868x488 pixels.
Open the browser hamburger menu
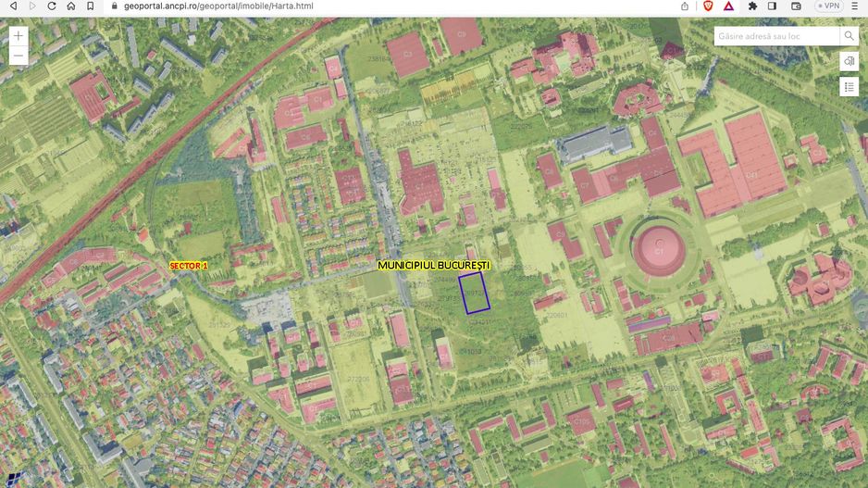[857, 6]
